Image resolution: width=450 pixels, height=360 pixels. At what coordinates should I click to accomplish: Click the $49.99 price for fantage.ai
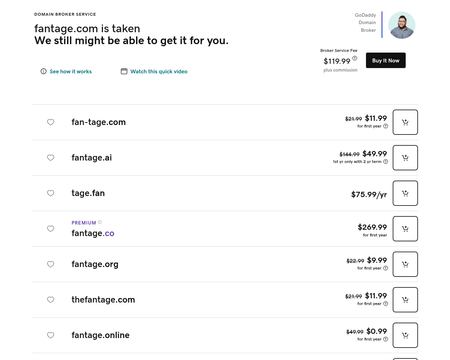[x=375, y=154]
